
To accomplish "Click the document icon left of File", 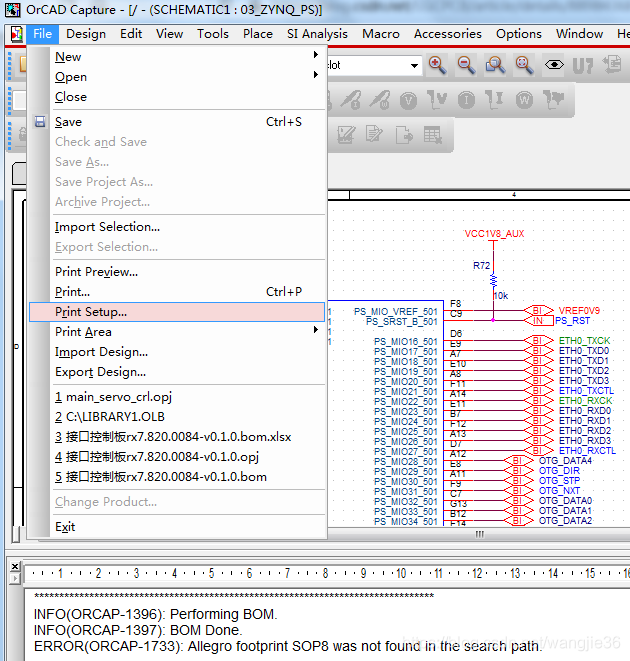I will 17,34.
